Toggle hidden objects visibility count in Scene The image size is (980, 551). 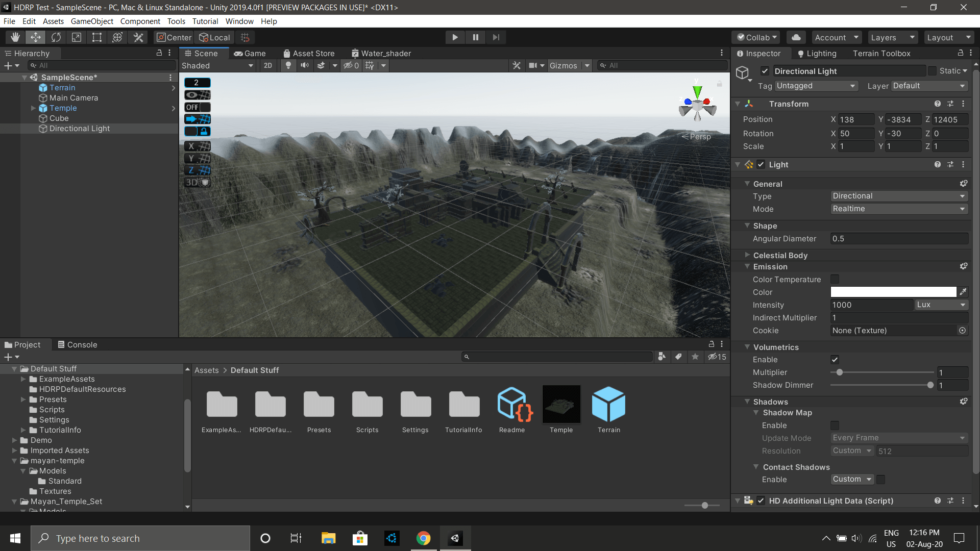click(351, 65)
